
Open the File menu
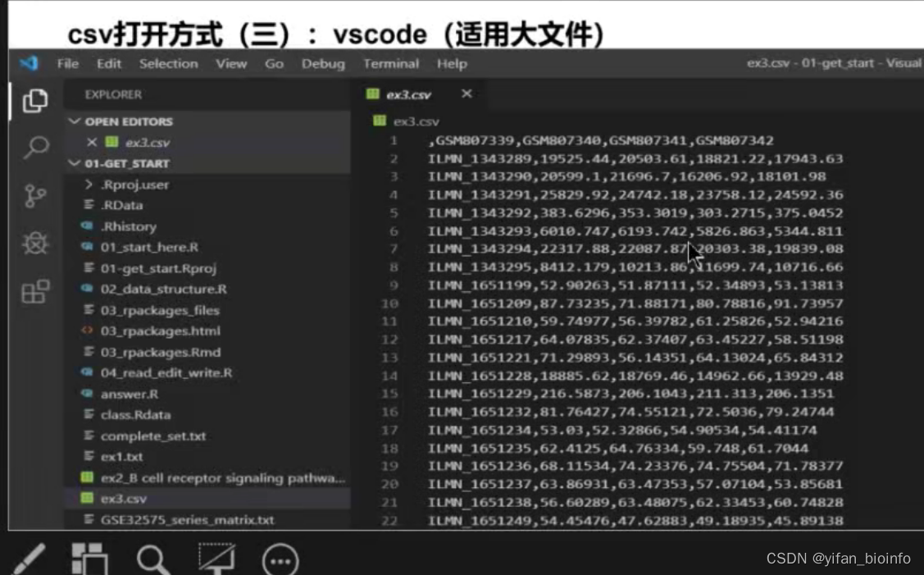tap(68, 64)
